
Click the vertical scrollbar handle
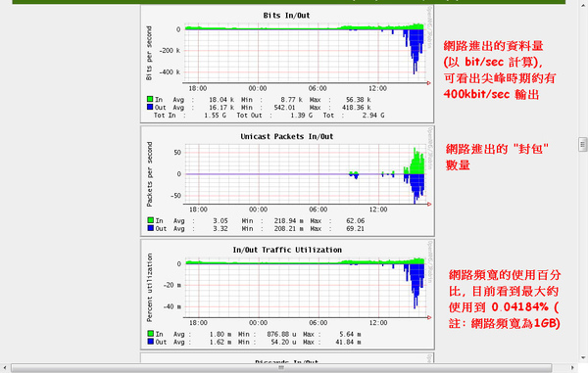click(582, 144)
